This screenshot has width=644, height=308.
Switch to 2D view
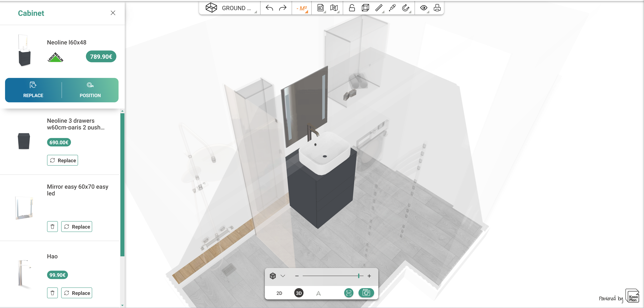pyautogui.click(x=279, y=293)
